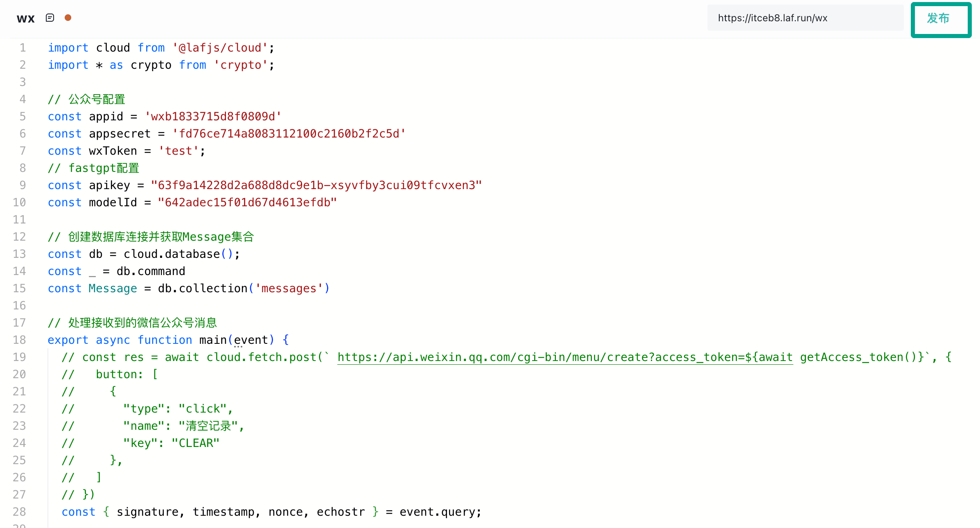The image size is (980, 528).
Task: Click the wx function name title
Action: (25, 18)
